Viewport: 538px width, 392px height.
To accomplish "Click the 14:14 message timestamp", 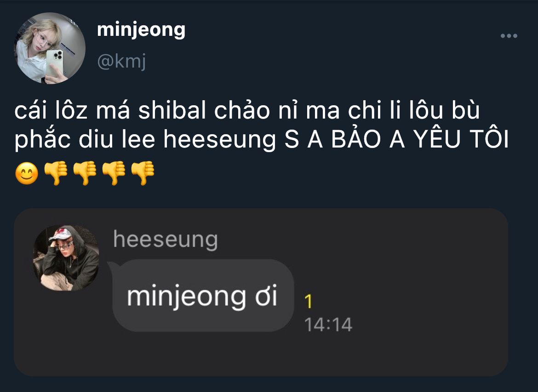I will point(328,324).
